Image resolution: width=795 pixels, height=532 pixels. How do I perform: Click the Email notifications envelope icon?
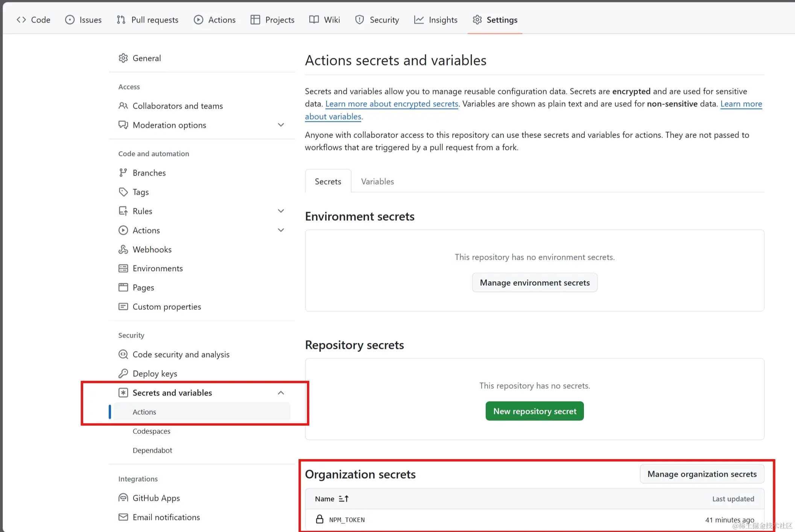point(123,517)
